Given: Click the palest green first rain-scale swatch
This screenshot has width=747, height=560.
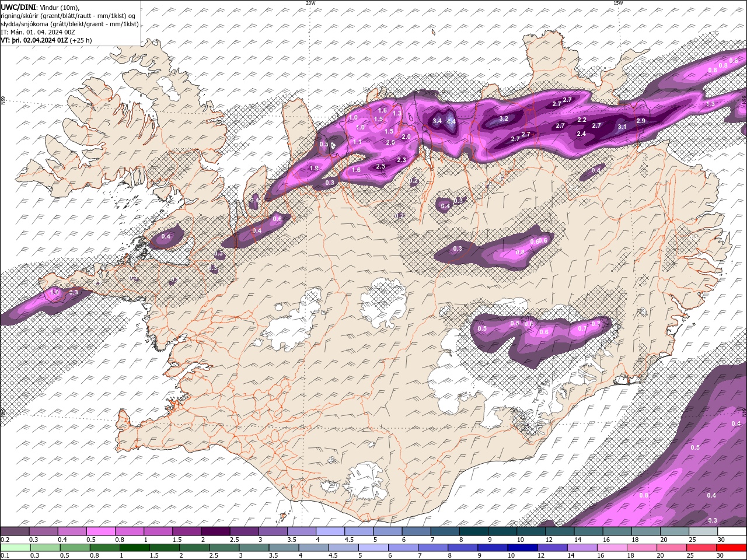Looking at the screenshot, I should [x=15, y=548].
